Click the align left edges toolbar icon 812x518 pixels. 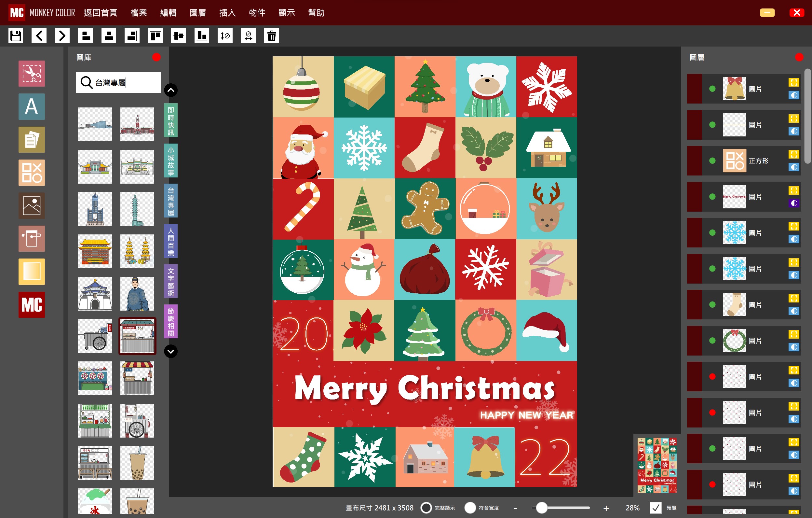click(86, 36)
